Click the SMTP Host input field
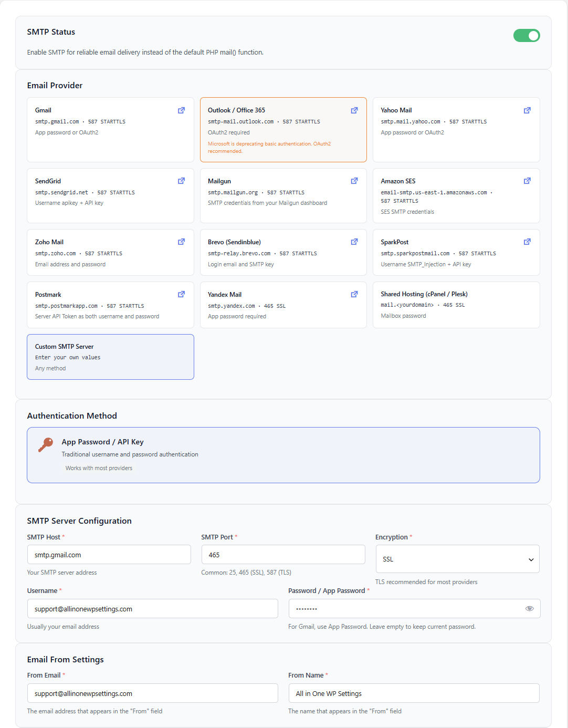This screenshot has width=568, height=728. click(109, 555)
